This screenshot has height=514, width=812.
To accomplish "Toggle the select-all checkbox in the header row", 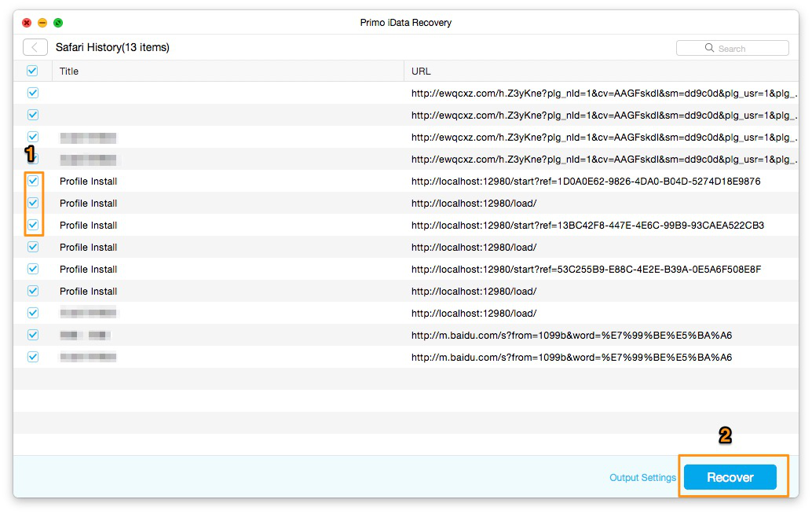I will pyautogui.click(x=32, y=71).
